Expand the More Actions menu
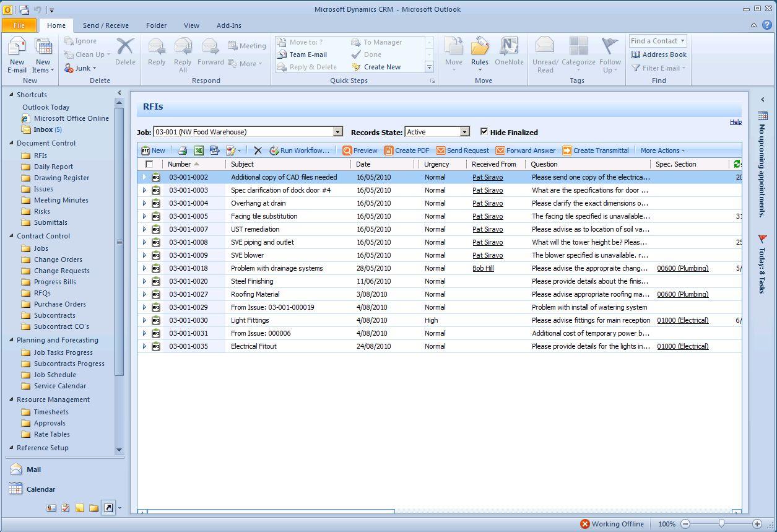Screen dimensions: 777x532 pyautogui.click(x=662, y=150)
